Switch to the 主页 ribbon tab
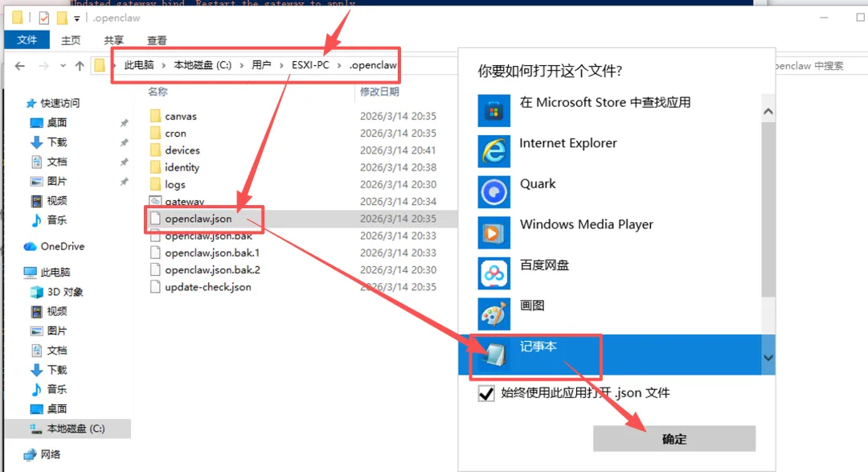This screenshot has height=472, width=868. point(70,40)
